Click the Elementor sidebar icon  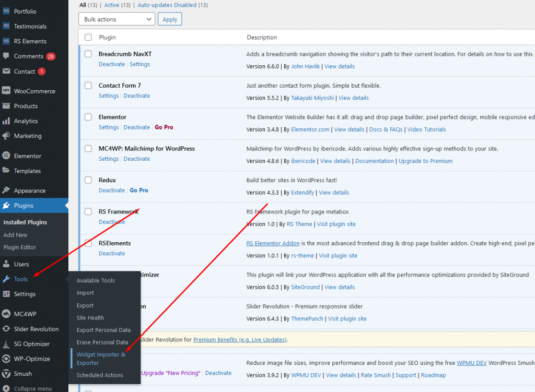pyautogui.click(x=6, y=156)
